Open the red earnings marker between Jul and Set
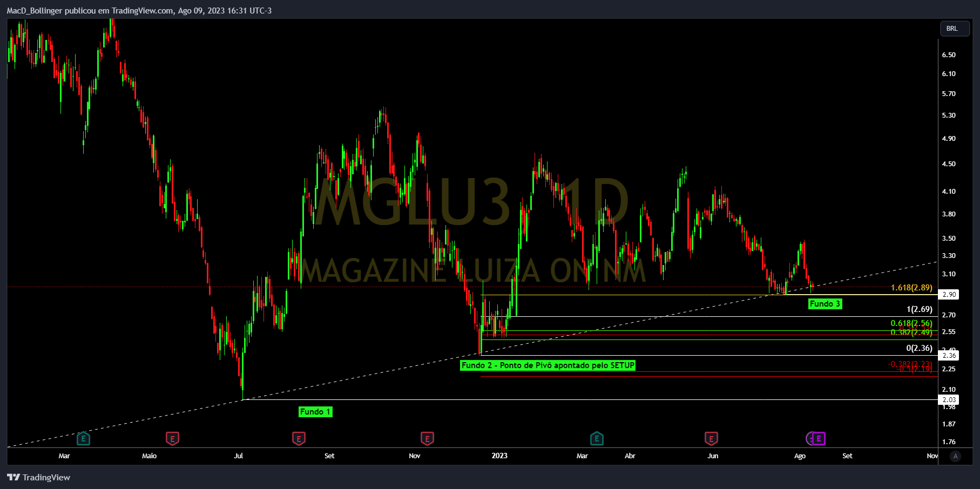 coord(299,438)
